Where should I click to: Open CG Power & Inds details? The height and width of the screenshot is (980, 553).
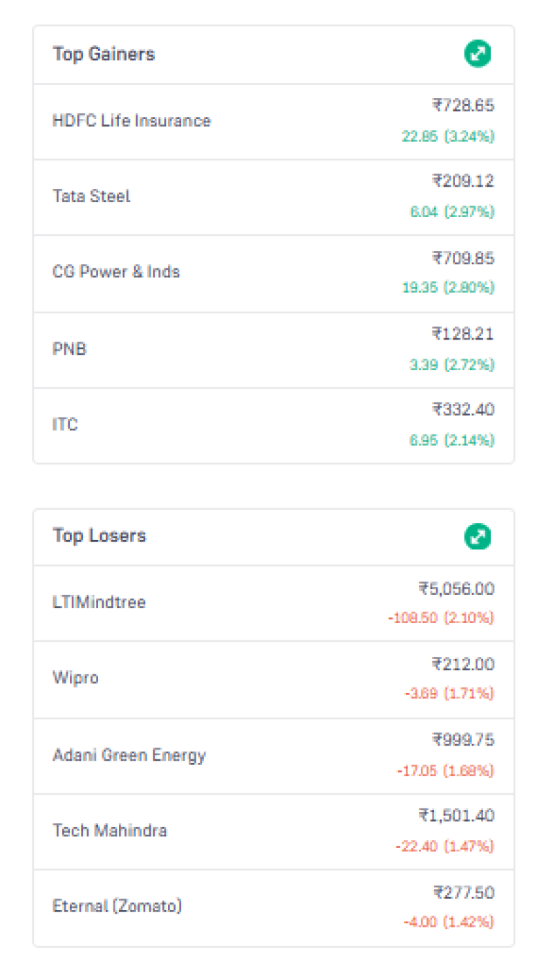[x=116, y=272]
